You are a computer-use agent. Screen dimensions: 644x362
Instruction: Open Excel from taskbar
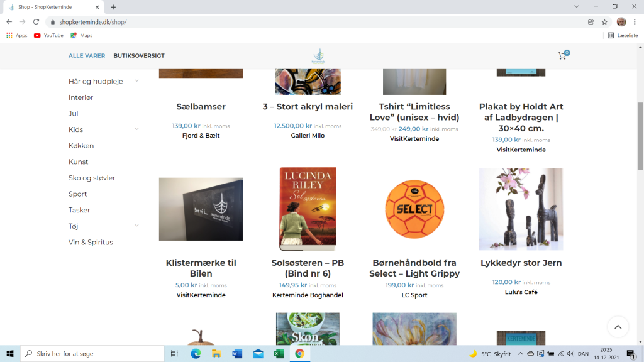point(279,353)
